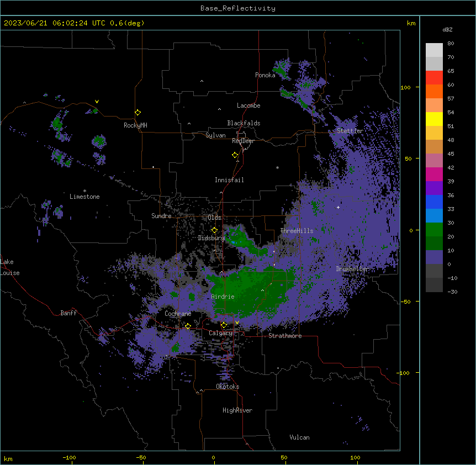Select the Ponoka city label
476x465 pixels.
(265, 75)
